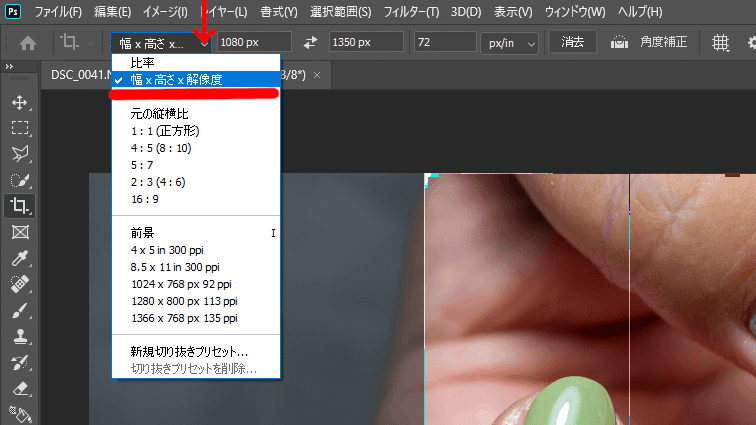This screenshot has width=756, height=425.
Task: Select the Move tool
Action: (20, 102)
